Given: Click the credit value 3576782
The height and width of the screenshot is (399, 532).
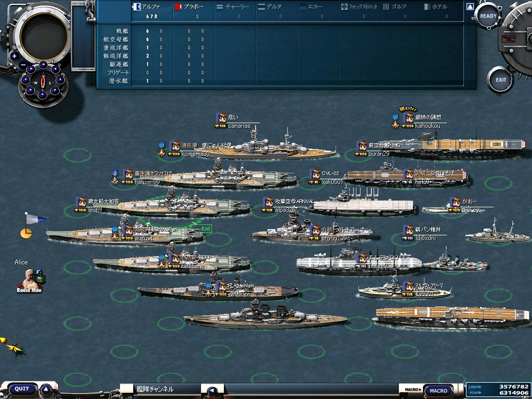Looking at the screenshot, I should [514, 387].
